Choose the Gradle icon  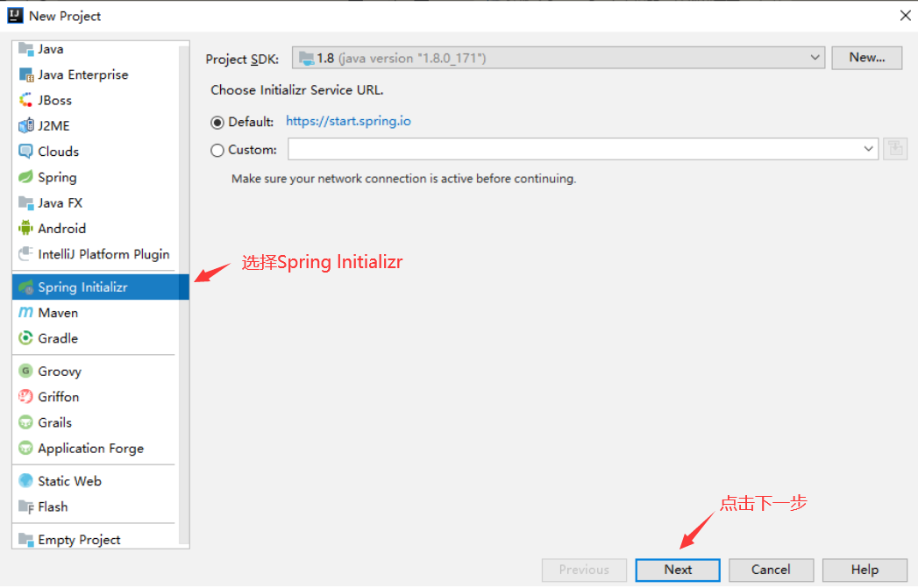pos(25,338)
